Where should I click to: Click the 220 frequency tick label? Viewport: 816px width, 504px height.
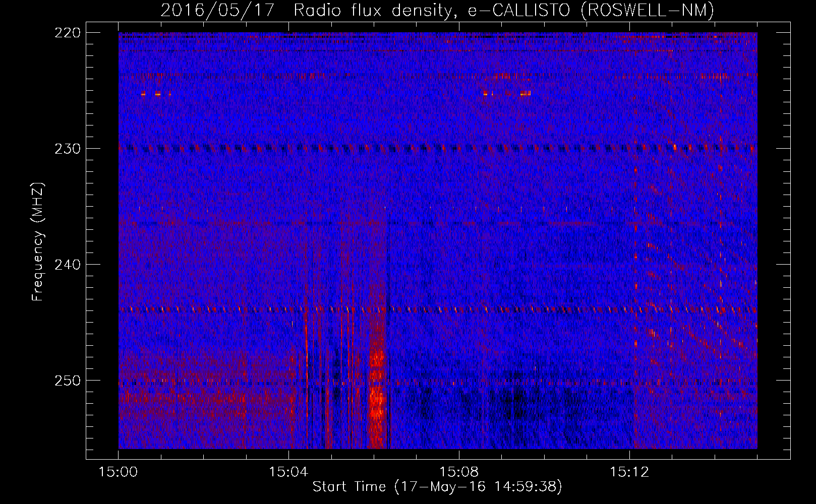68,33
